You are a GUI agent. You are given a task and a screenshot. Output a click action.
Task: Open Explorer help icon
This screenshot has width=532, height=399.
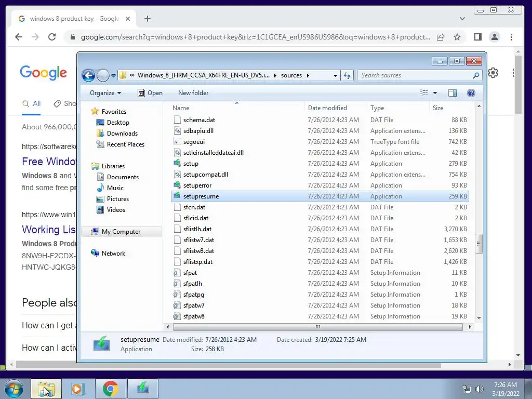[x=471, y=93]
